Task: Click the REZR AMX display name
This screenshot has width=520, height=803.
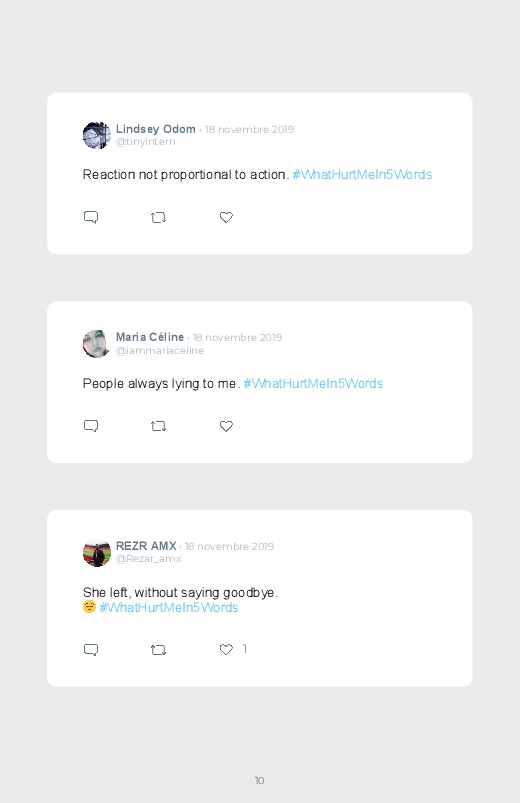Action: coord(146,546)
